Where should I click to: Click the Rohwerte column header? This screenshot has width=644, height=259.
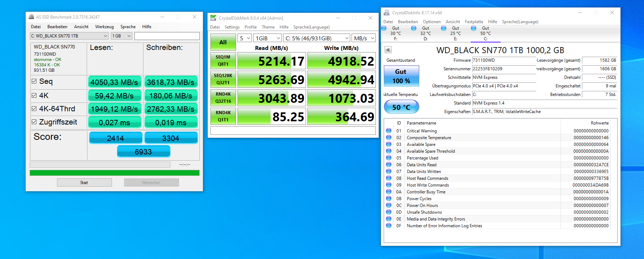pyautogui.click(x=600, y=123)
